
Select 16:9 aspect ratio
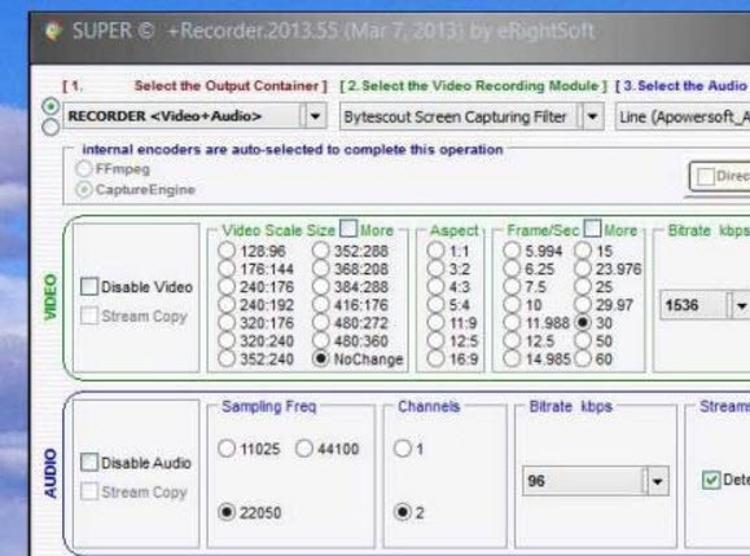click(x=436, y=359)
